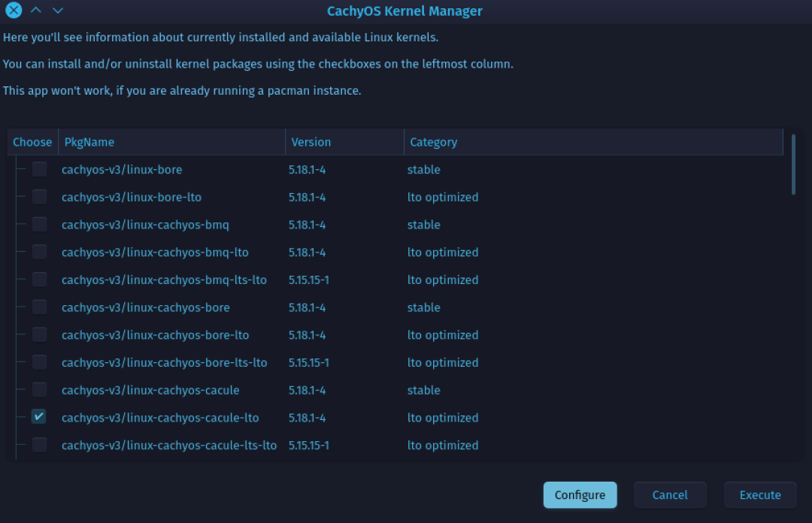Check the linux-cachyos-cacule-lts-lto checkbox
This screenshot has height=523, width=812.
[x=39, y=444]
